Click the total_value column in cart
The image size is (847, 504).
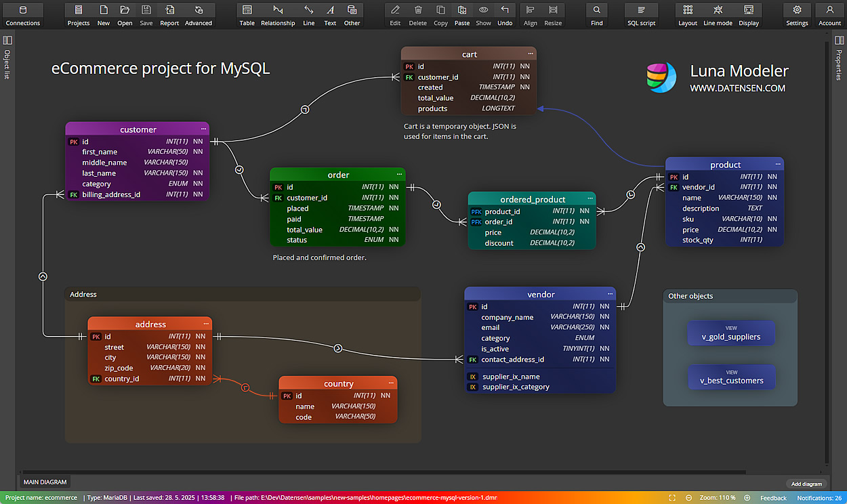coord(469,98)
